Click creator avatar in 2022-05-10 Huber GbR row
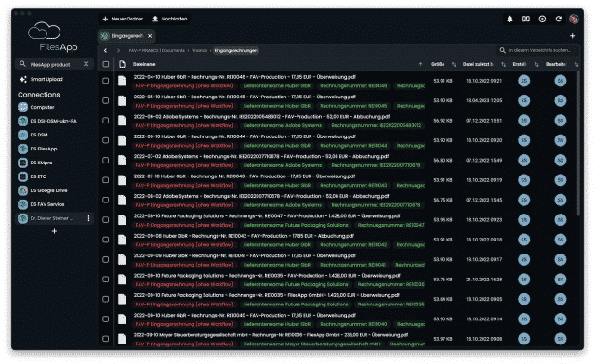 524,100
